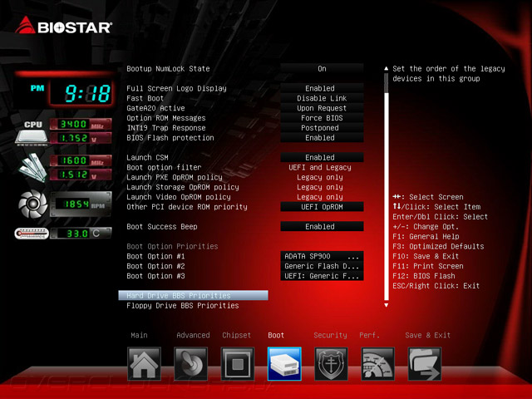Click the F12: BIOS Flash hint
Viewport: 532px width, 399px height.
(424, 276)
